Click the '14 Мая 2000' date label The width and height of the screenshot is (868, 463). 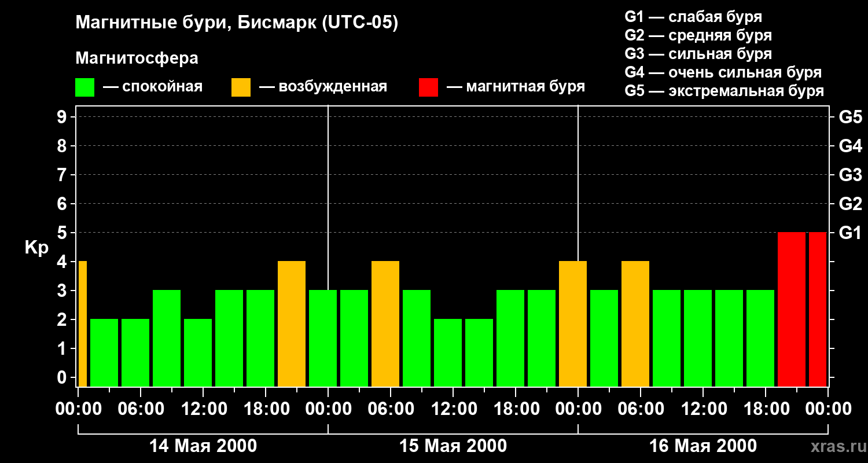203,446
